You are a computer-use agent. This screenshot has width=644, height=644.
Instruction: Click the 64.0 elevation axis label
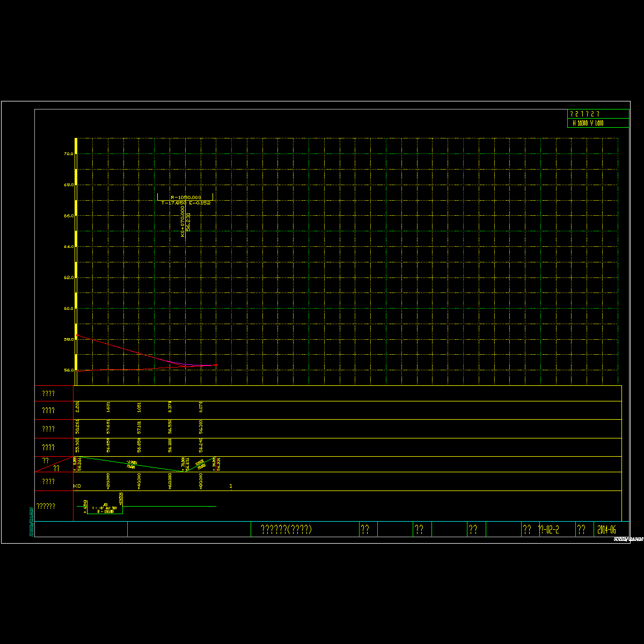click(68, 246)
